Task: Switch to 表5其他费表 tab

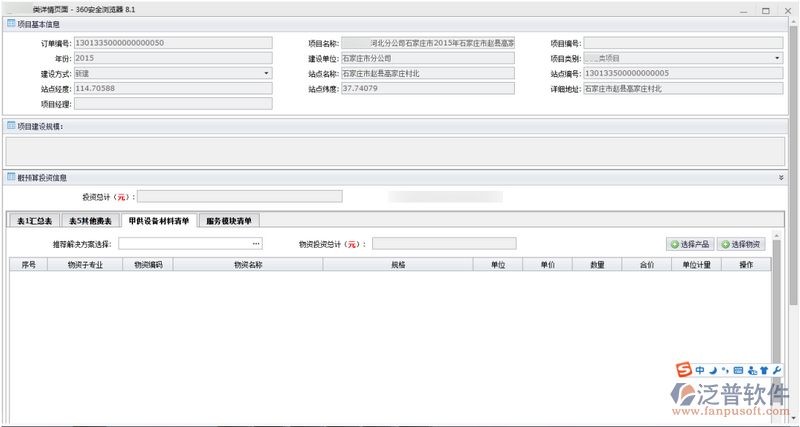Action: (x=90, y=221)
